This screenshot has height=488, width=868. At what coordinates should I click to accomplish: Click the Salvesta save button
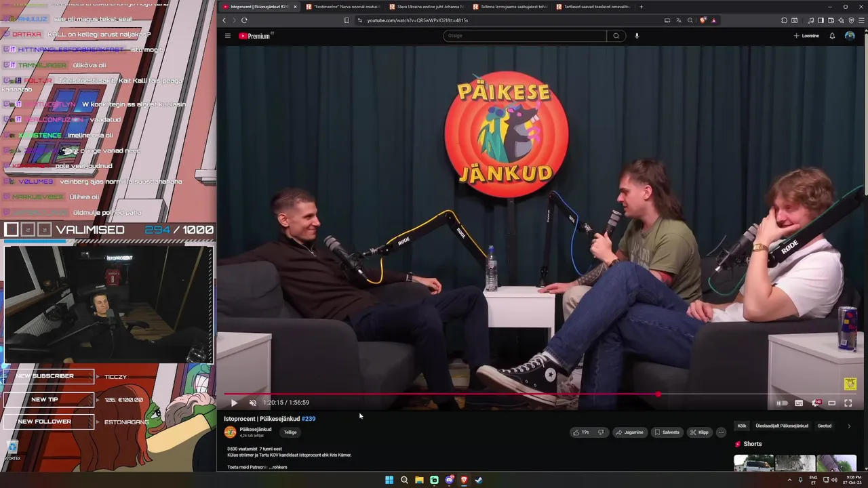point(667,432)
